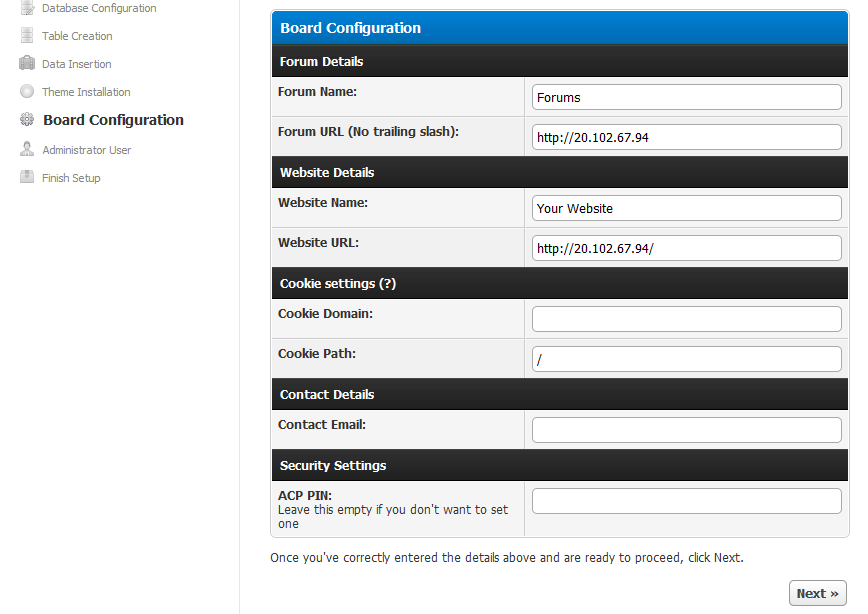This screenshot has width=868, height=614.
Task: Click the Data Insertion step icon
Action: pyautogui.click(x=27, y=64)
